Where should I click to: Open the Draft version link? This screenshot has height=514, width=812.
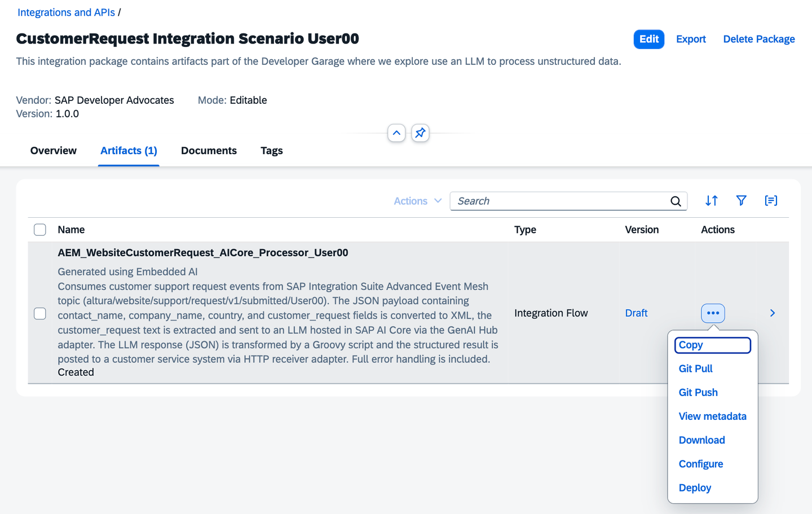tap(636, 313)
